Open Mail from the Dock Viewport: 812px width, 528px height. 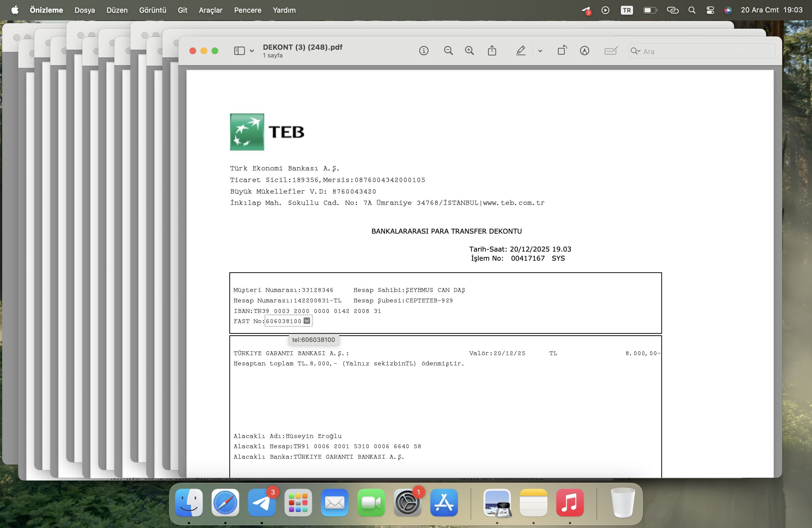tap(335, 502)
